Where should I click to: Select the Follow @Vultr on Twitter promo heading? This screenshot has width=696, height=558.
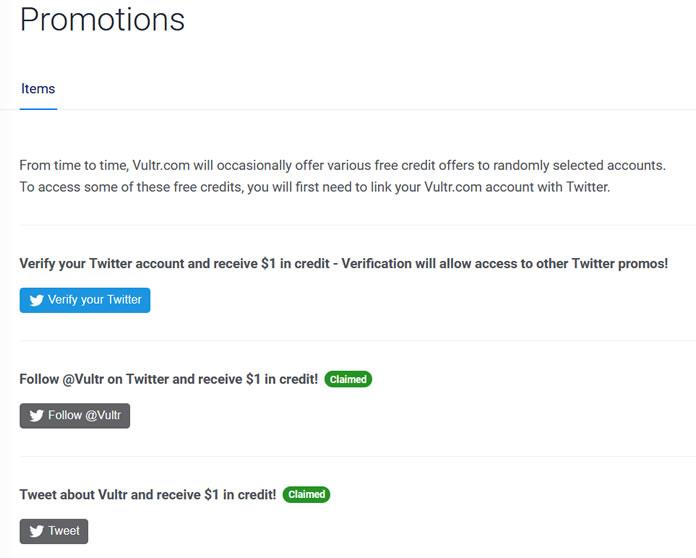169,379
